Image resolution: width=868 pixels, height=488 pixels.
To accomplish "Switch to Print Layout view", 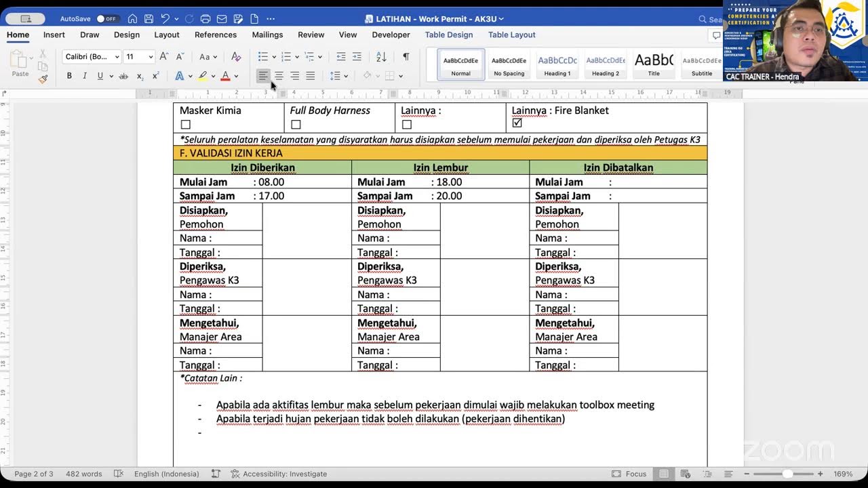I will coord(665,474).
